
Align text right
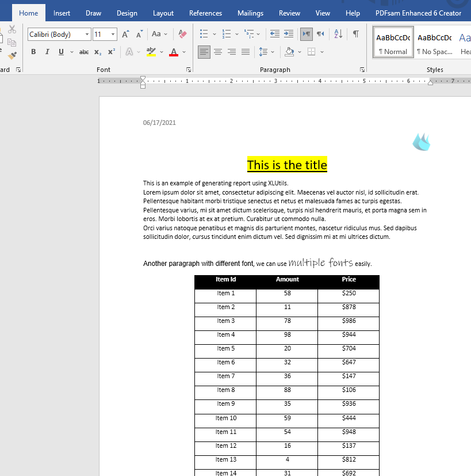click(x=232, y=52)
